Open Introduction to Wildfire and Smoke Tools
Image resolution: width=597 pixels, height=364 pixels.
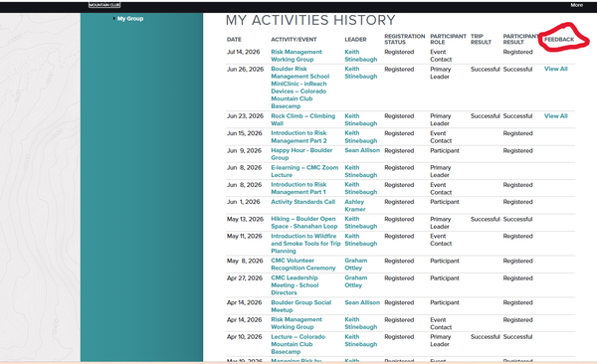point(305,244)
